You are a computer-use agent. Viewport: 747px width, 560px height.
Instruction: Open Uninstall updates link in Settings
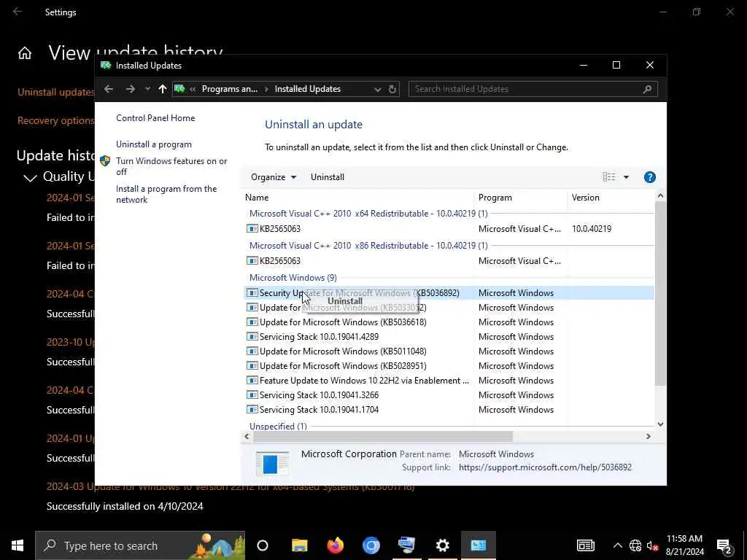pyautogui.click(x=55, y=93)
